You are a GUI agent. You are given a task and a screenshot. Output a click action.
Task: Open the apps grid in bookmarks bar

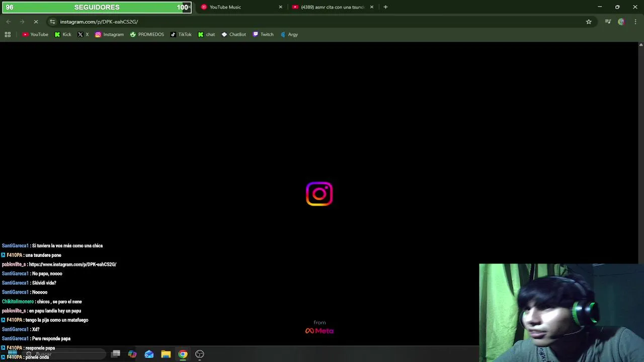8,34
